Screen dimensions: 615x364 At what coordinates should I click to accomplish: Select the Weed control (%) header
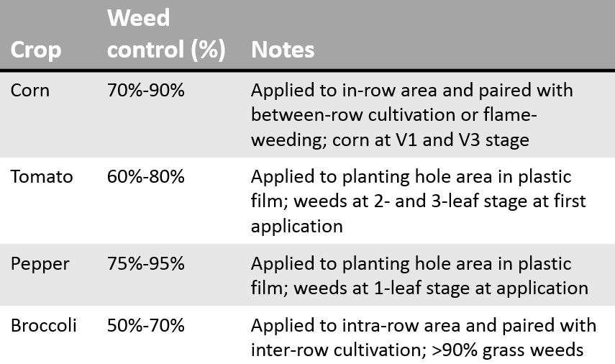tap(166, 34)
